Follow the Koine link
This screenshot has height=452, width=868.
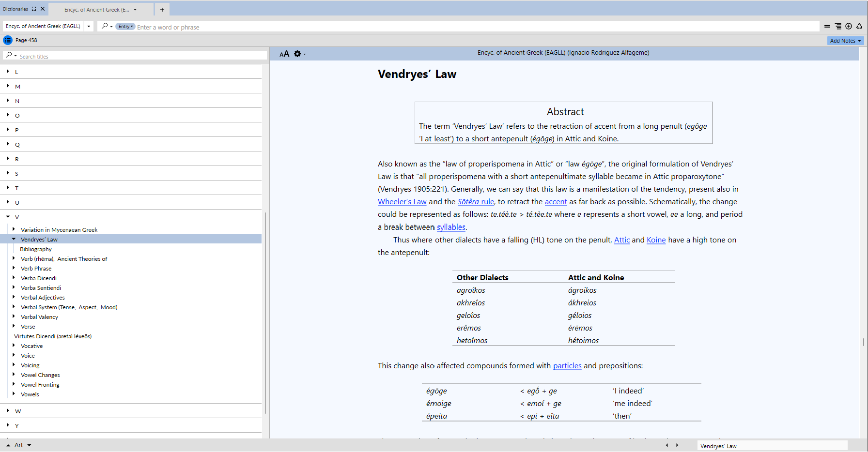[656, 240]
